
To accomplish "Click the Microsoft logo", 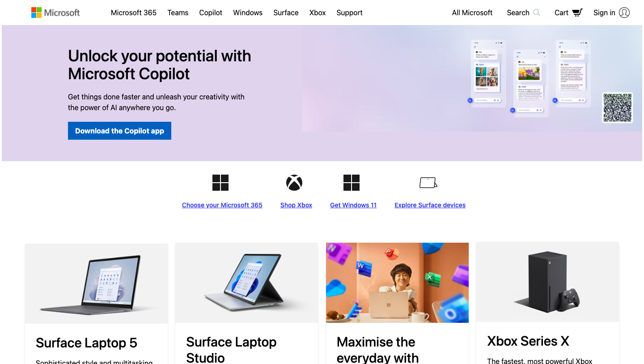I will tap(55, 13).
